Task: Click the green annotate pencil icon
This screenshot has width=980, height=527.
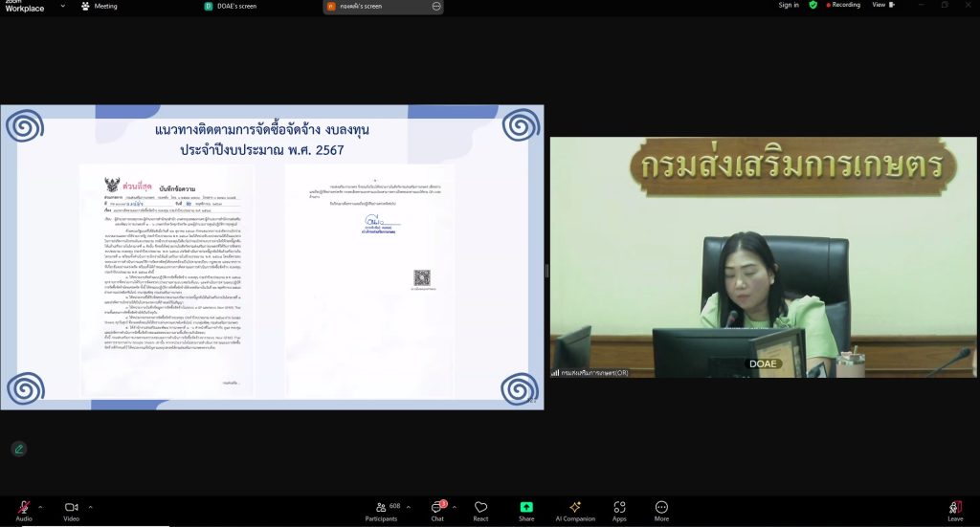Action: tap(19, 449)
